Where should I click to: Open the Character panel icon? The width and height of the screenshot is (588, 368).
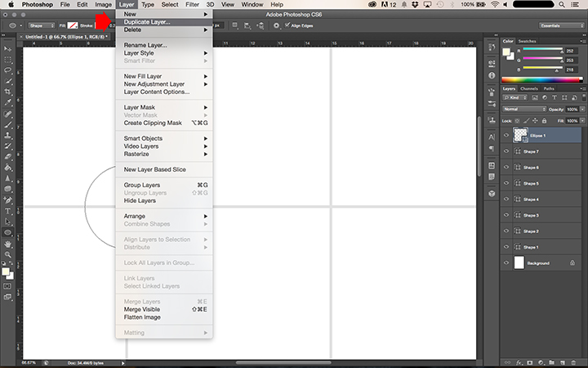492,137
